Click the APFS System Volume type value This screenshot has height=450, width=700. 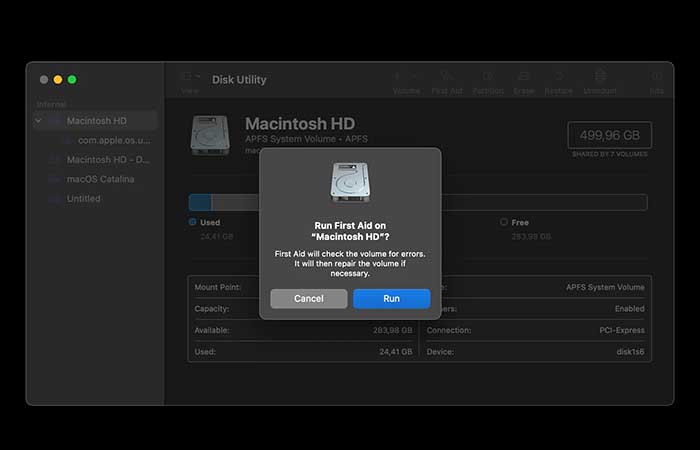pos(605,287)
